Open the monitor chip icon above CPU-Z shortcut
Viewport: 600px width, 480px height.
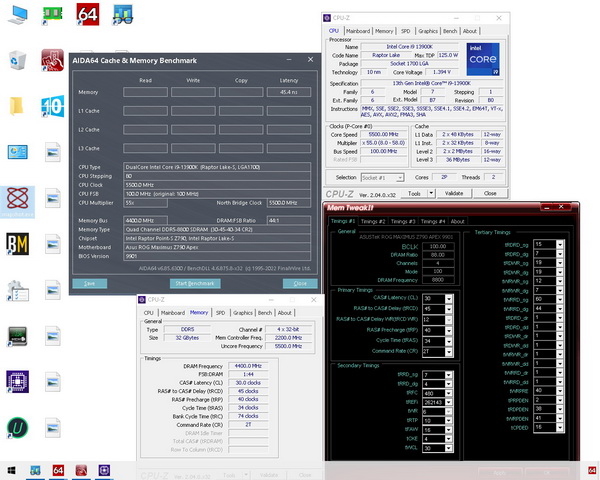tap(18, 336)
